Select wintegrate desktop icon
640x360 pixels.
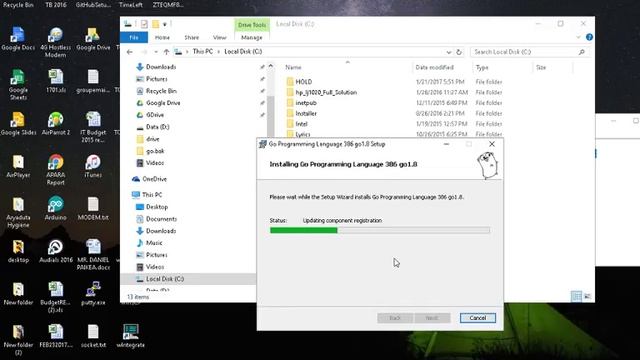131,336
